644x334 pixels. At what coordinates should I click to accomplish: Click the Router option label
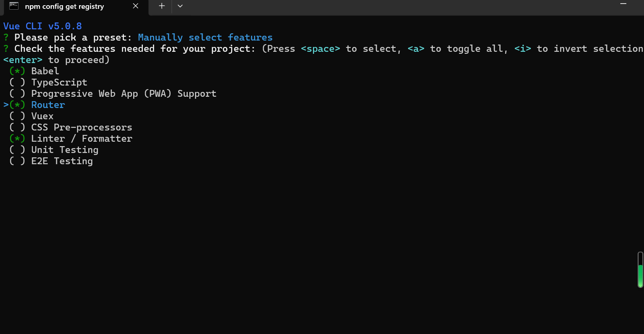click(48, 105)
